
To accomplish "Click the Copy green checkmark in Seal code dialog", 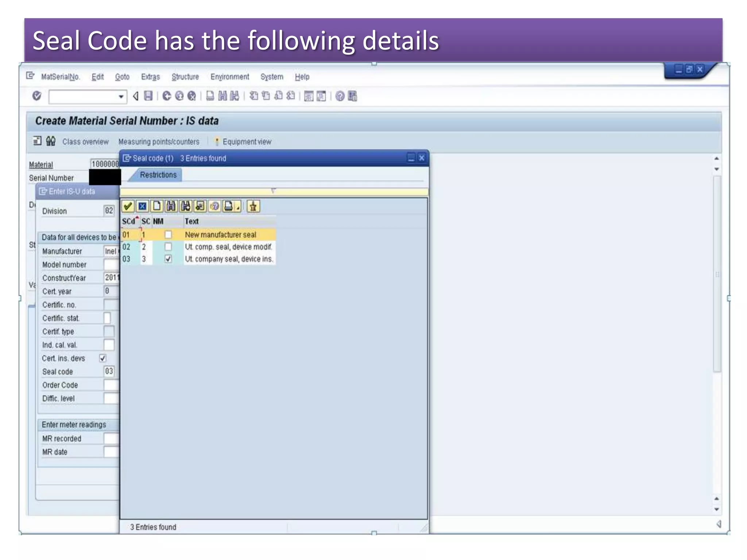I will (128, 206).
